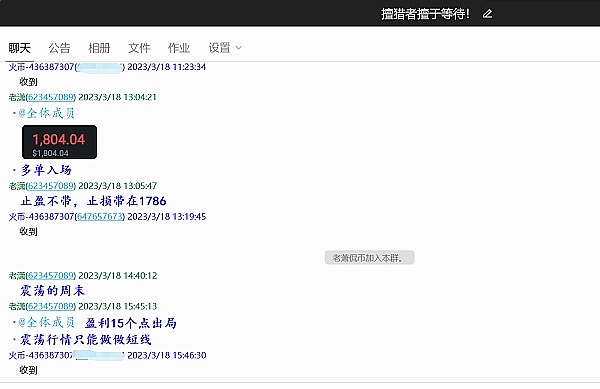Click the group title 擅猎者擅于等待!

[425, 14]
